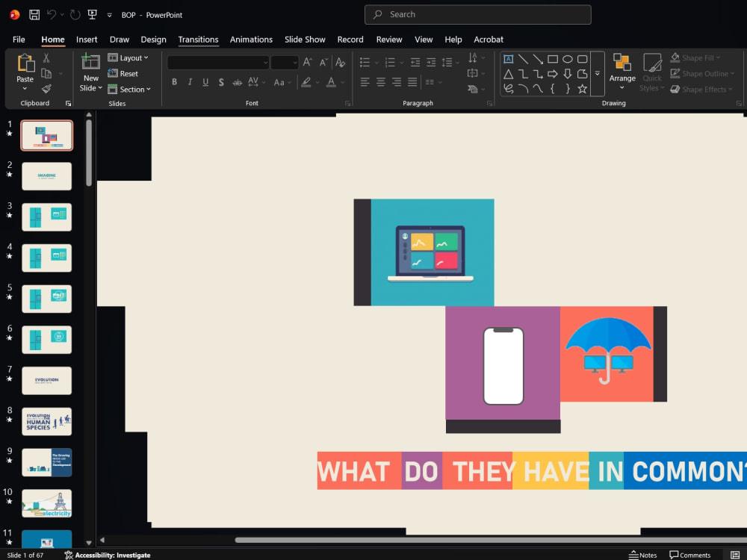Image resolution: width=747 pixels, height=560 pixels.
Task: Open the Layout dropdown
Action: click(x=128, y=58)
